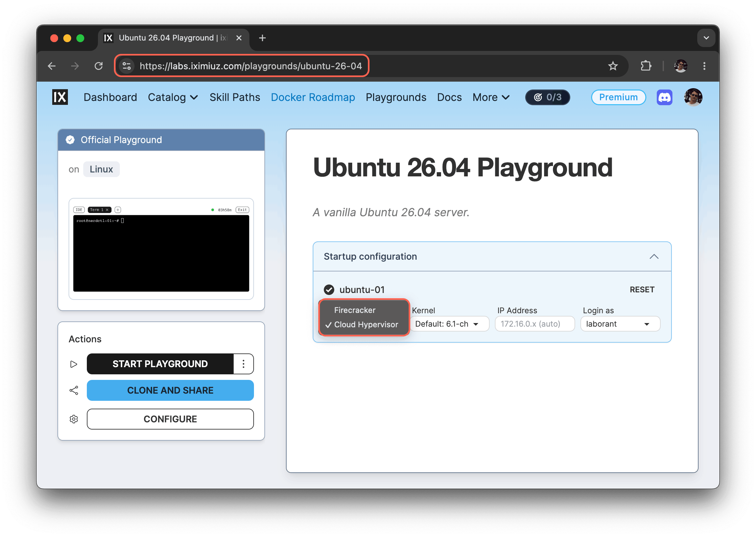
Task: Click the share icon beside Clone and Share
Action: (74, 391)
